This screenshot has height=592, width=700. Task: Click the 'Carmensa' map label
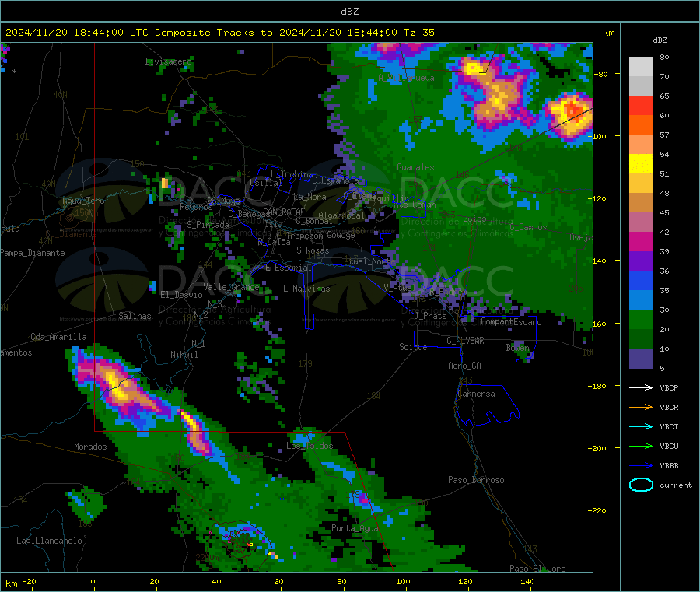pos(476,394)
